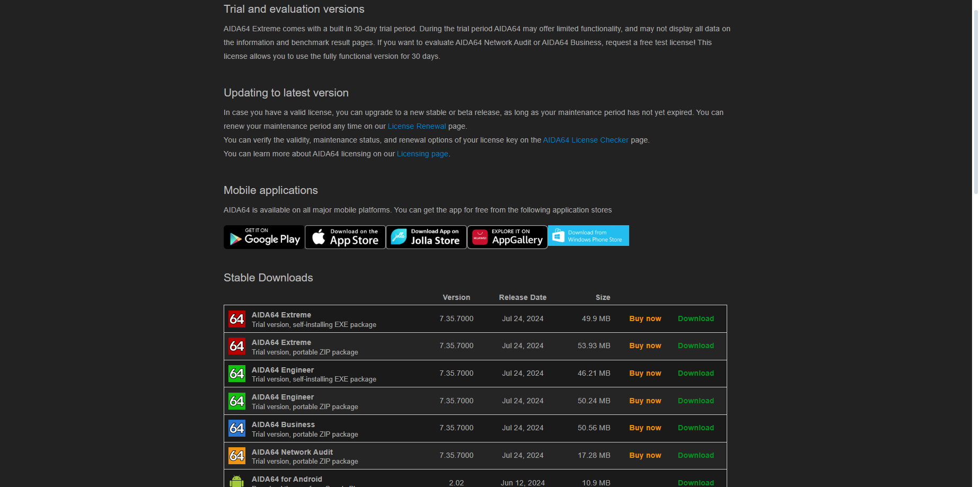Image resolution: width=980 pixels, height=487 pixels.
Task: Buy now for AIDA64 Engineer ZIP package
Action: pos(645,401)
